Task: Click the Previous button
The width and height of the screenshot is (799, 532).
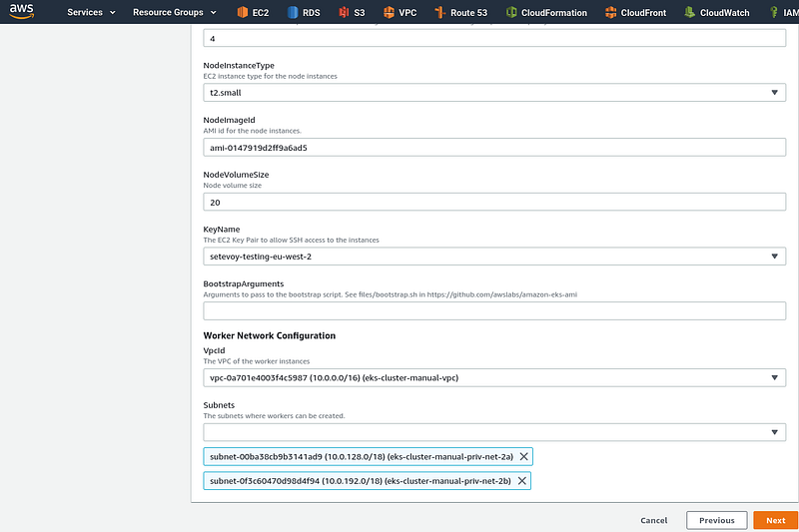Action: point(716,520)
